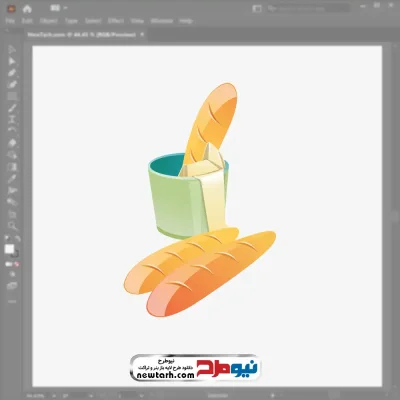This screenshot has height=400, width=400.
Task: Select the Paintbrush tool
Action: pos(12,108)
